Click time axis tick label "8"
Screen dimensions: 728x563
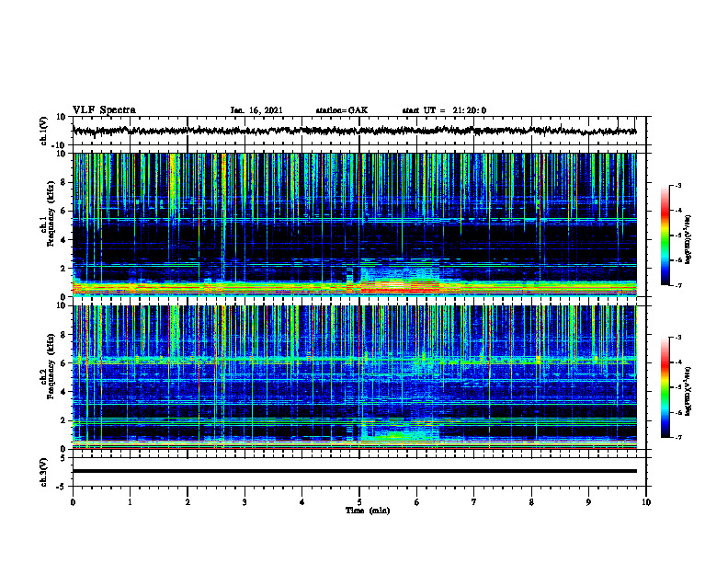(531, 502)
